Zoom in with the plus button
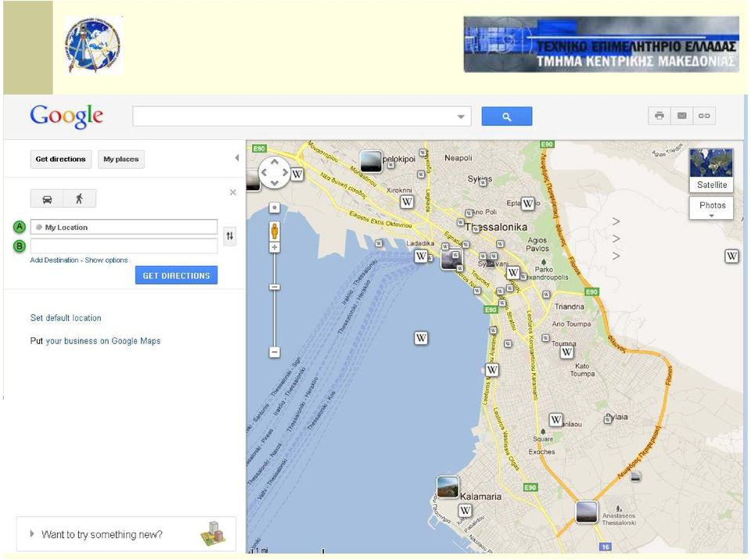Viewport: 751px width, 560px height. (275, 248)
